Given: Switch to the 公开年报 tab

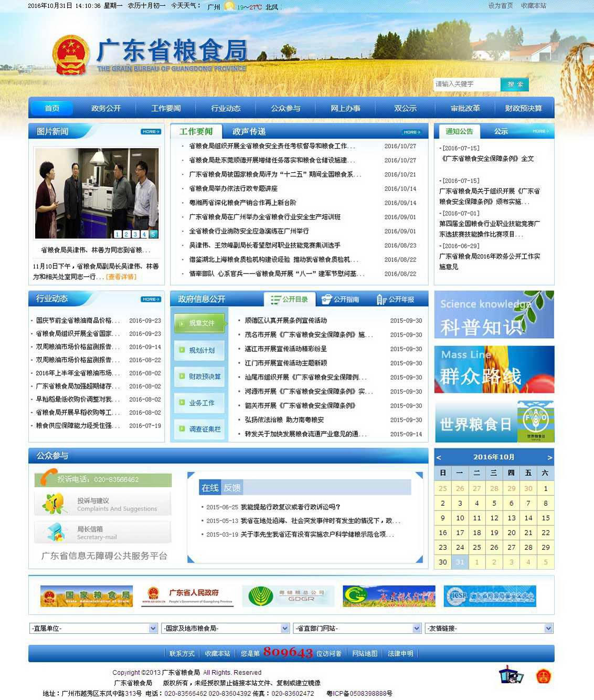Looking at the screenshot, I should [396, 299].
